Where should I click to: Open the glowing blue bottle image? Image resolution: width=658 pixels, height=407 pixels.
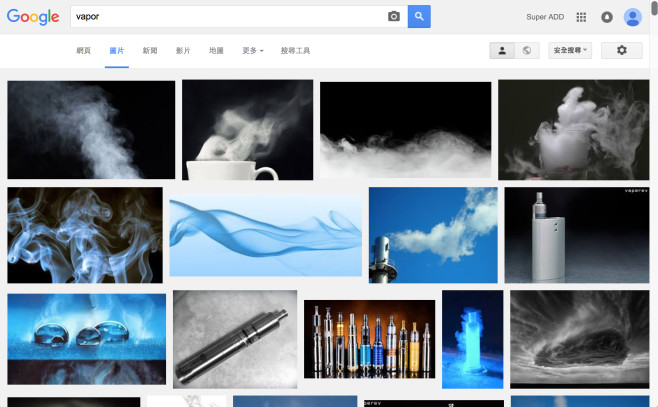tap(473, 339)
